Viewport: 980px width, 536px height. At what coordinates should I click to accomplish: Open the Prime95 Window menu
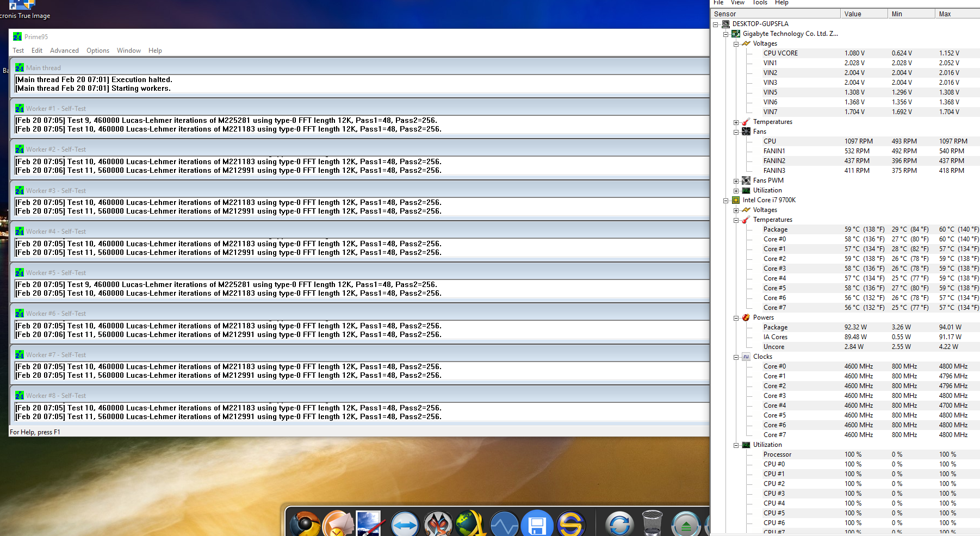pos(129,51)
